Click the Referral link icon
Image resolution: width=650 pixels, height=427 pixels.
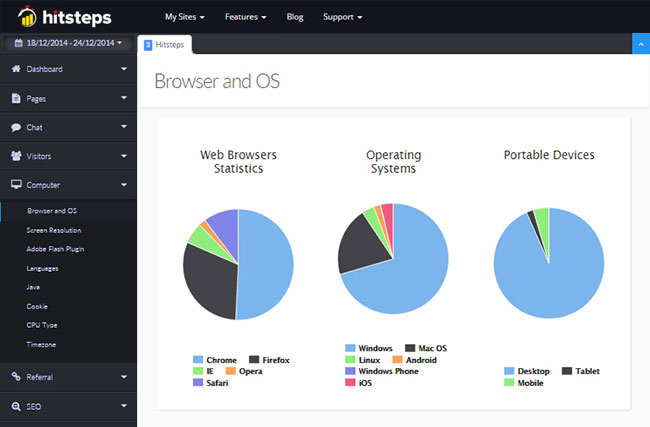[x=16, y=377]
